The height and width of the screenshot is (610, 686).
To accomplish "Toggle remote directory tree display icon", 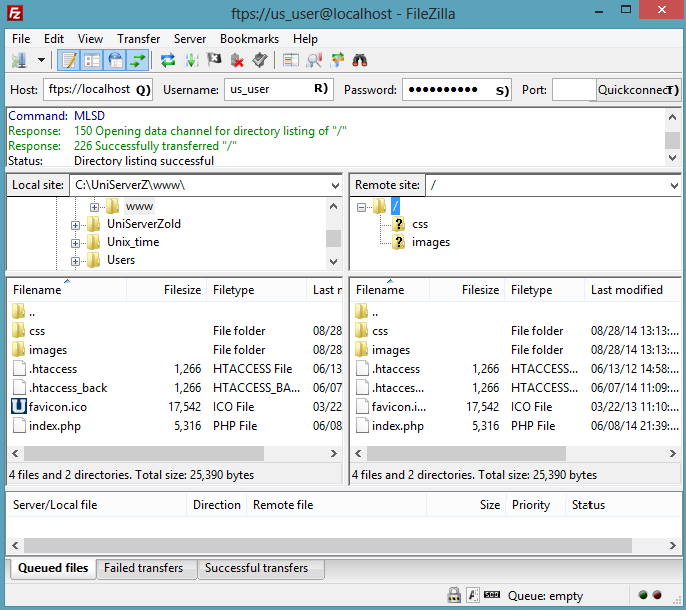I will pos(115,60).
